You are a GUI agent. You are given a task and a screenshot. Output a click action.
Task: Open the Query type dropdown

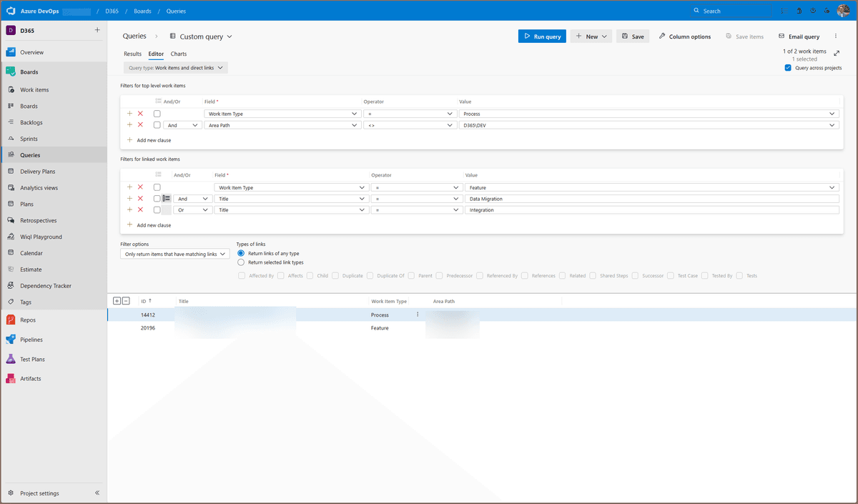pyautogui.click(x=176, y=68)
